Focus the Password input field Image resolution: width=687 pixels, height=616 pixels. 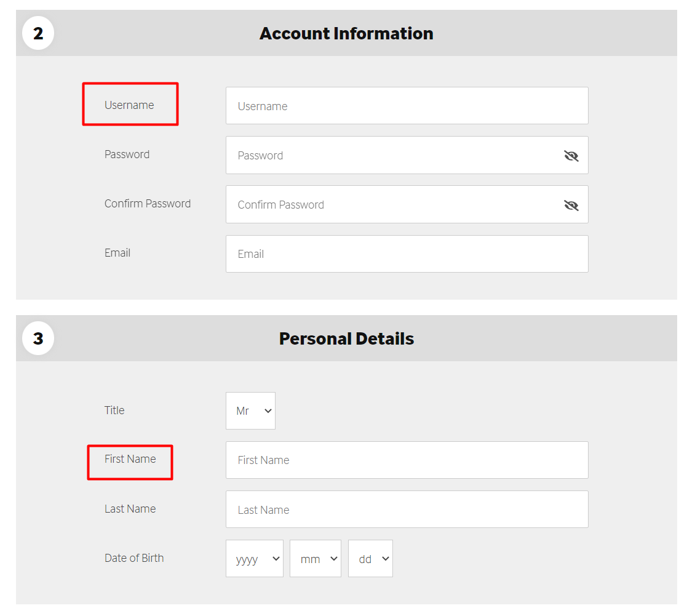pos(394,155)
